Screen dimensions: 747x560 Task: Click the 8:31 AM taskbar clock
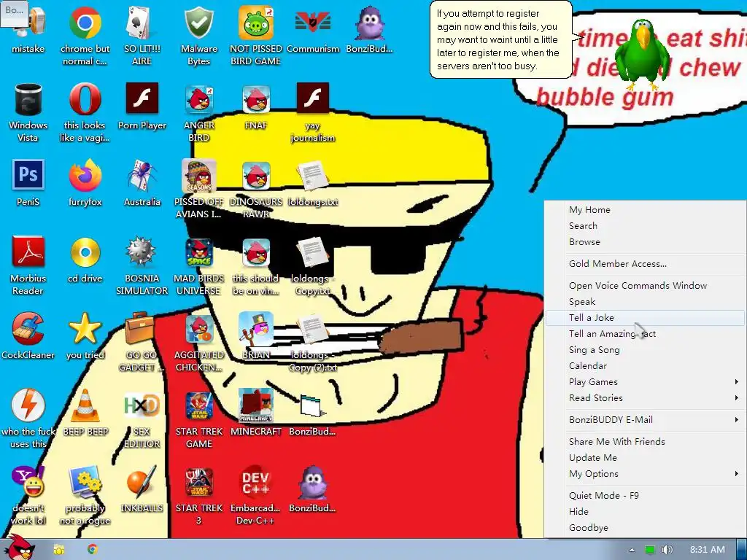[708, 550]
